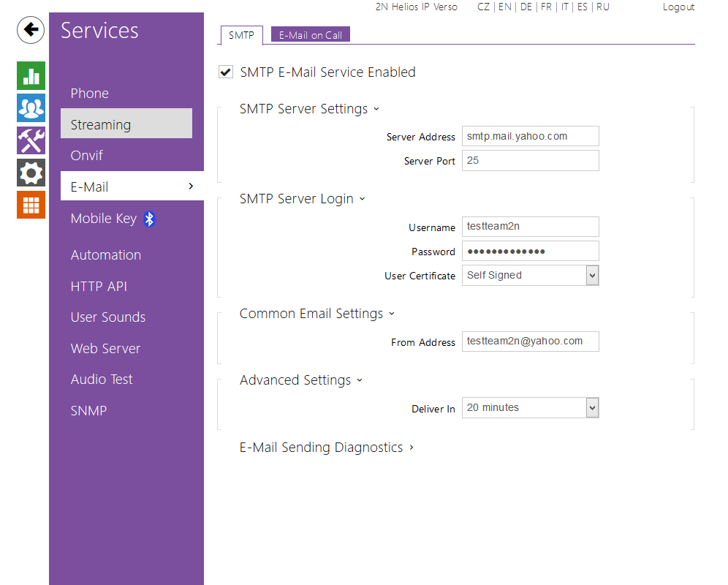Image resolution: width=728 pixels, height=585 pixels.
Task: Click the Bluetooth icon beside Mobile Key
Action: pos(149,219)
